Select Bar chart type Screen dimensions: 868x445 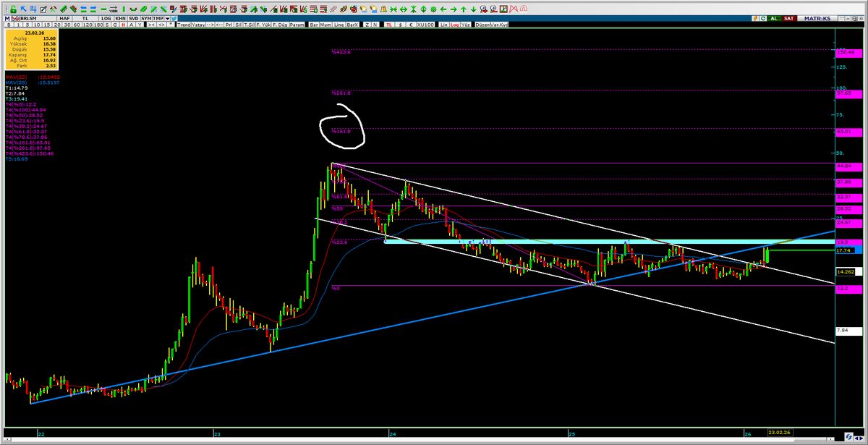(x=314, y=24)
